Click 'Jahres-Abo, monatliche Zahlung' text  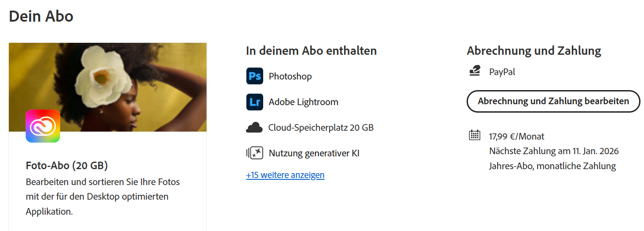(552, 166)
